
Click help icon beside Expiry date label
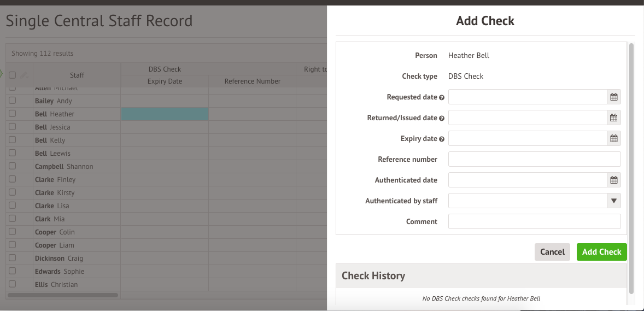coord(442,139)
